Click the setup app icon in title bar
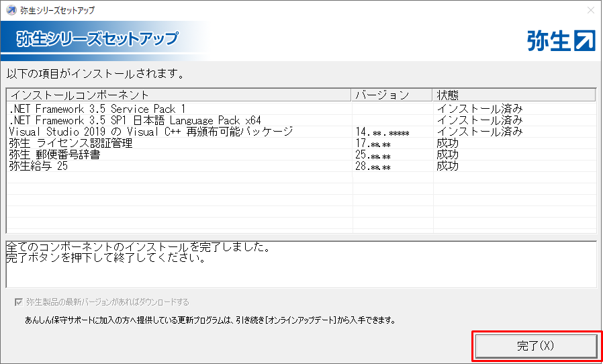The image size is (603, 364). click(x=11, y=10)
